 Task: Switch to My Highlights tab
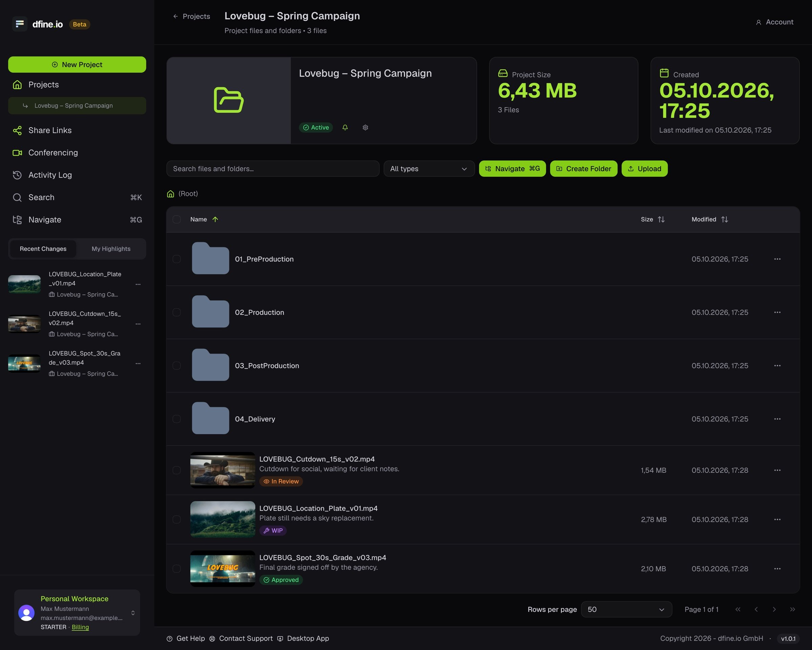[111, 249]
